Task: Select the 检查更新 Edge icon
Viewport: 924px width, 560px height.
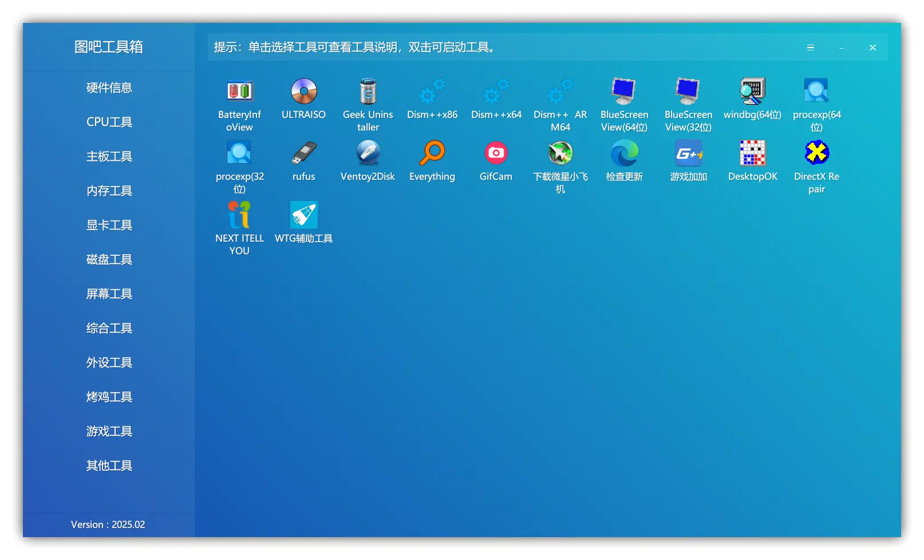Action: [625, 153]
